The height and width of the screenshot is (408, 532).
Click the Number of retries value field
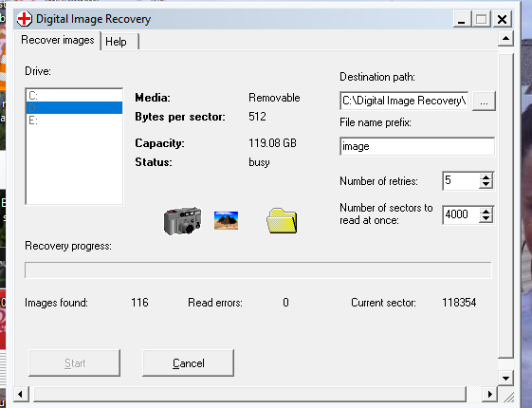pos(461,180)
